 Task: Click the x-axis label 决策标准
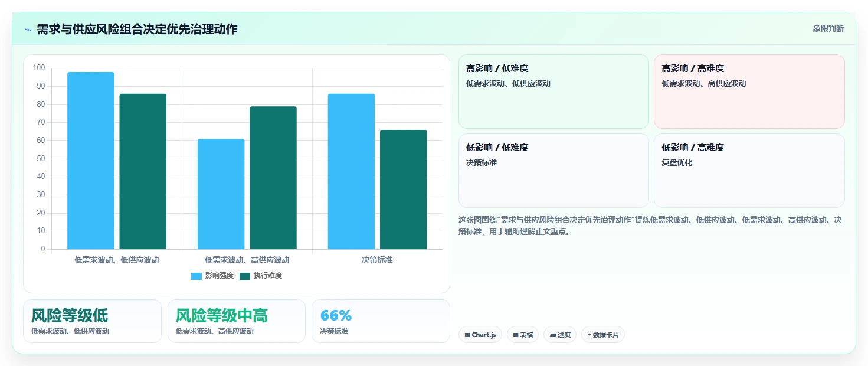(377, 260)
